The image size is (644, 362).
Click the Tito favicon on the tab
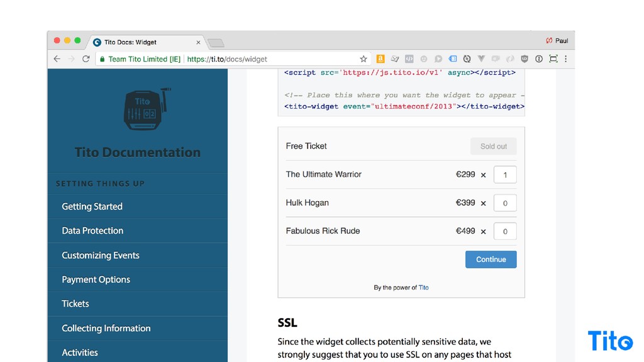tap(97, 42)
